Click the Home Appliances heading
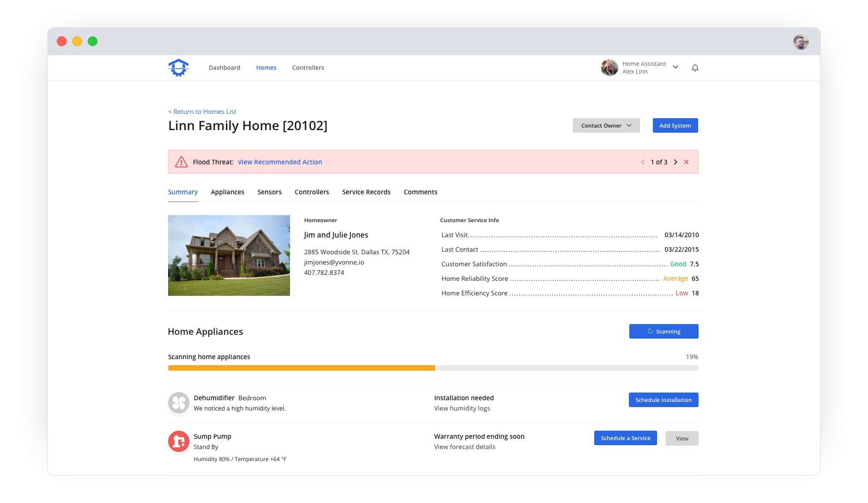Screen dimensions: 868x503 click(x=205, y=331)
